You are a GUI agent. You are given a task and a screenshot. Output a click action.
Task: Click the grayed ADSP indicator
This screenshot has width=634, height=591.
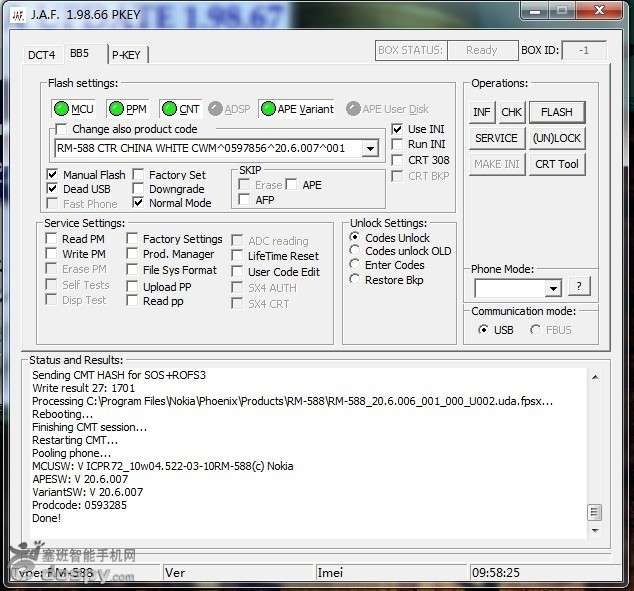(x=215, y=109)
